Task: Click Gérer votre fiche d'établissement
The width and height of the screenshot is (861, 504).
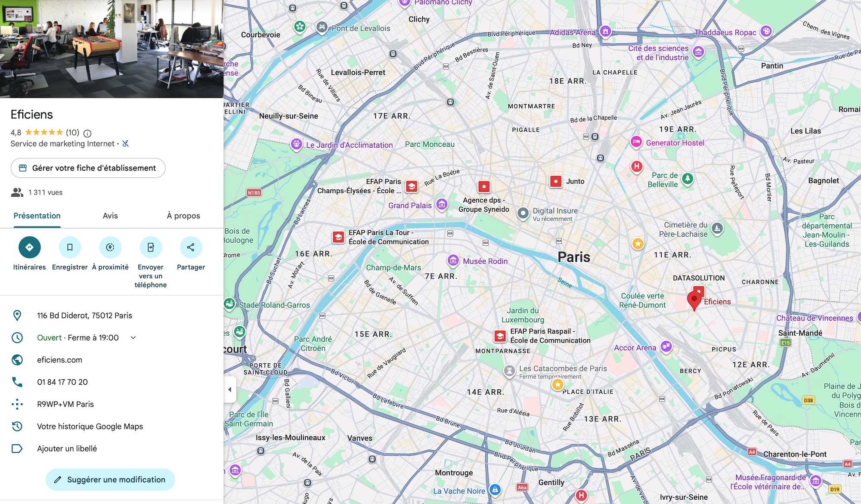Action: click(x=88, y=168)
